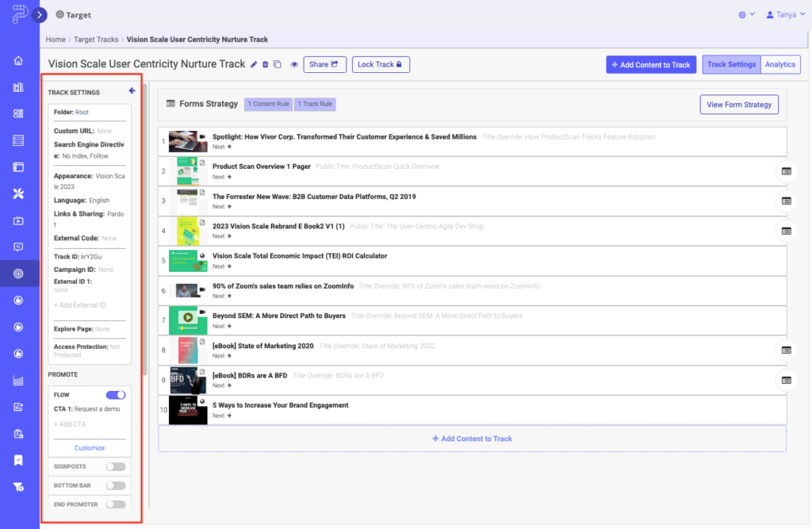
Task: Enable the Bottom Bar toggle
Action: pyautogui.click(x=116, y=485)
